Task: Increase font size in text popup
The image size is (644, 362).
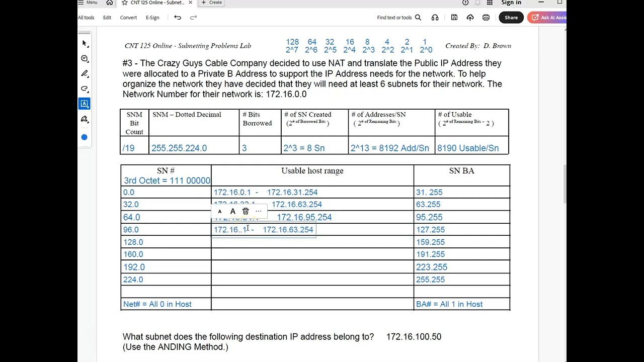Action: (x=232, y=212)
